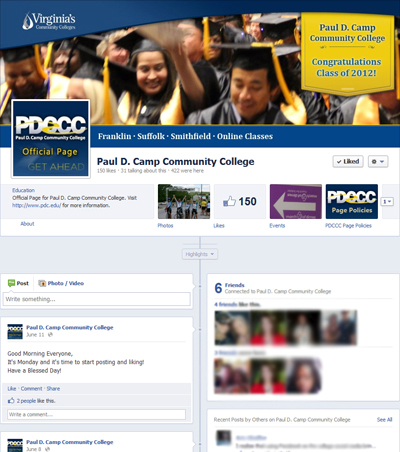The width and height of the screenshot is (400, 452).
Task: Expand the Highlights dropdown
Action: (200, 254)
